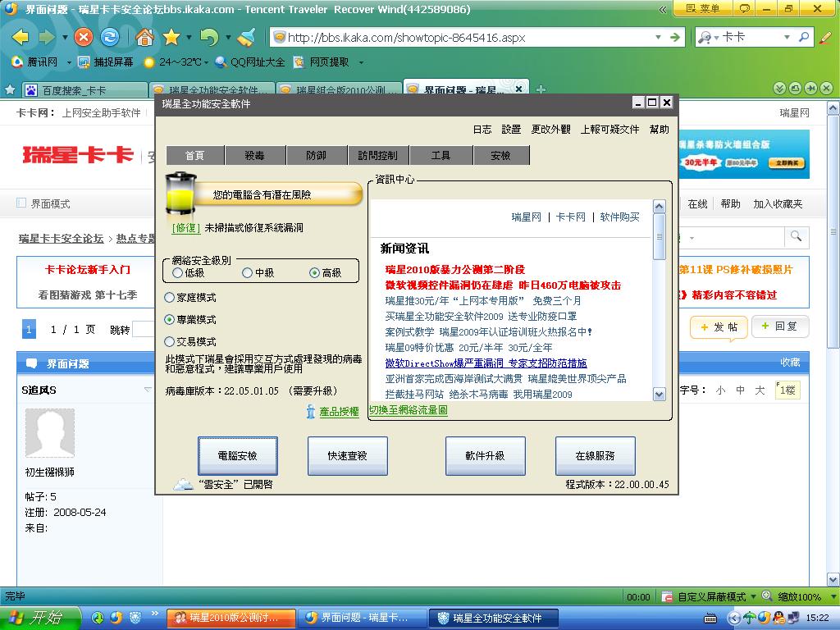Click the broom cleanup icon in toolbar
The width and height of the screenshot is (840, 630).
click(247, 37)
